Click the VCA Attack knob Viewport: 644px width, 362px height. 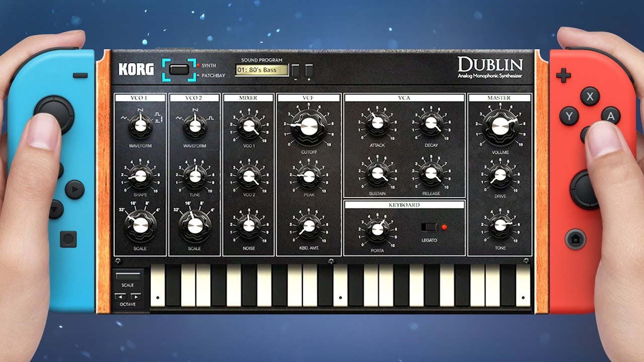377,124
